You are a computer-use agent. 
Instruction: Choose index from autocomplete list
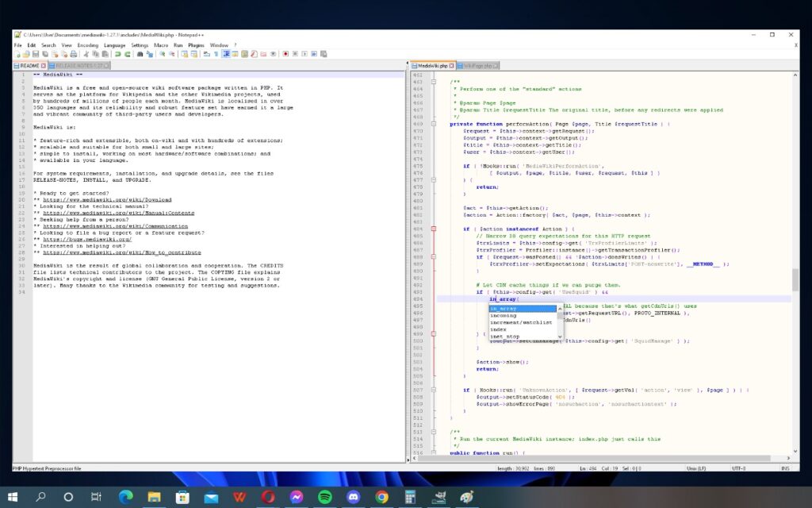click(x=523, y=329)
